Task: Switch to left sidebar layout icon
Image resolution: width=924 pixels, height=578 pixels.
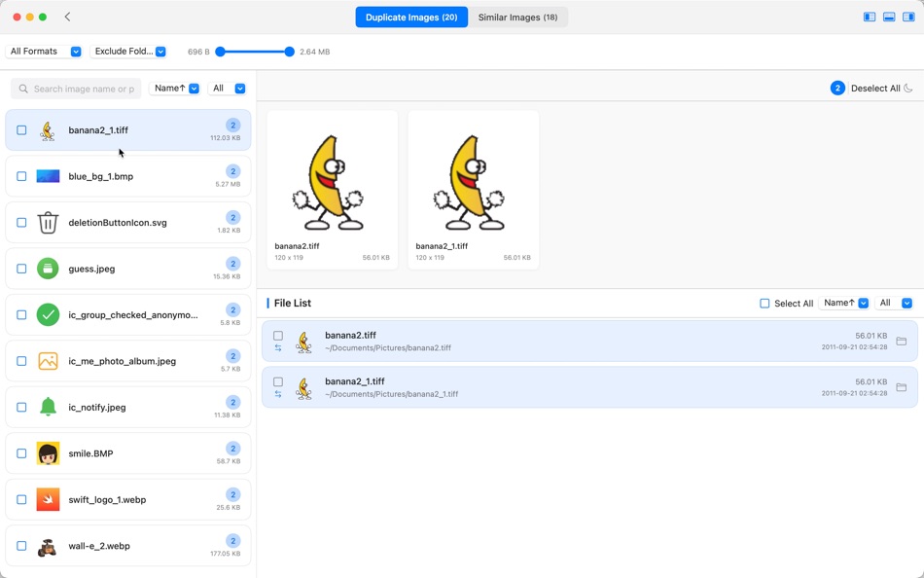Action: [x=870, y=17]
